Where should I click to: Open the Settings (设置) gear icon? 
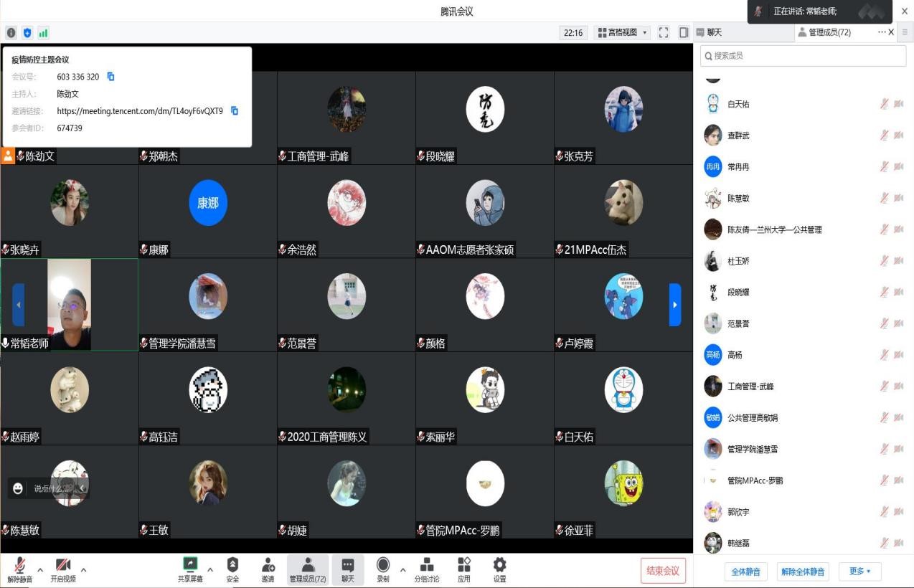(499, 566)
